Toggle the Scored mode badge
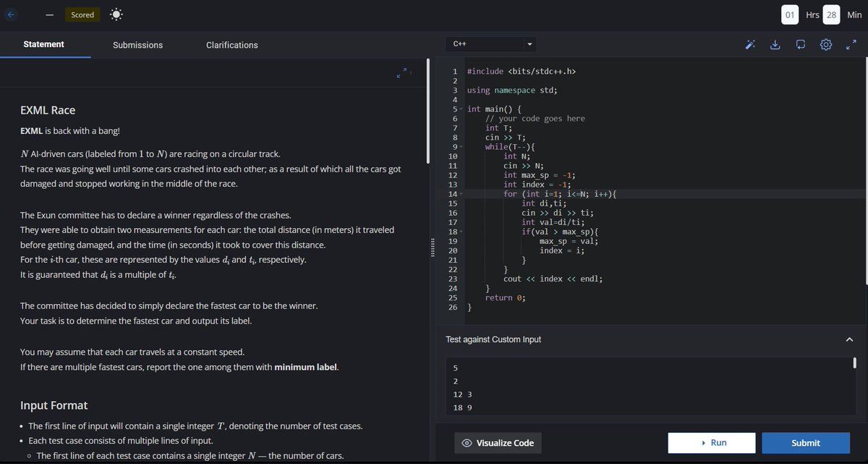This screenshot has height=464, width=868. [82, 14]
